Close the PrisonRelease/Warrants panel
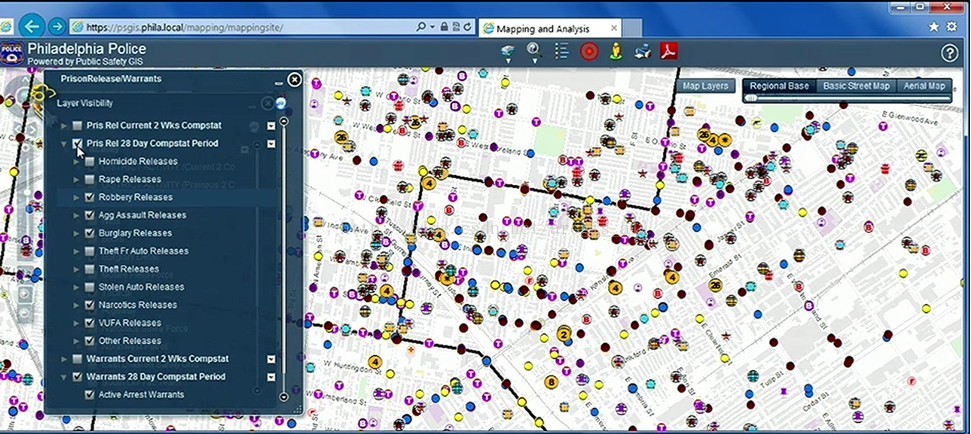The width and height of the screenshot is (971, 434). coord(294,79)
